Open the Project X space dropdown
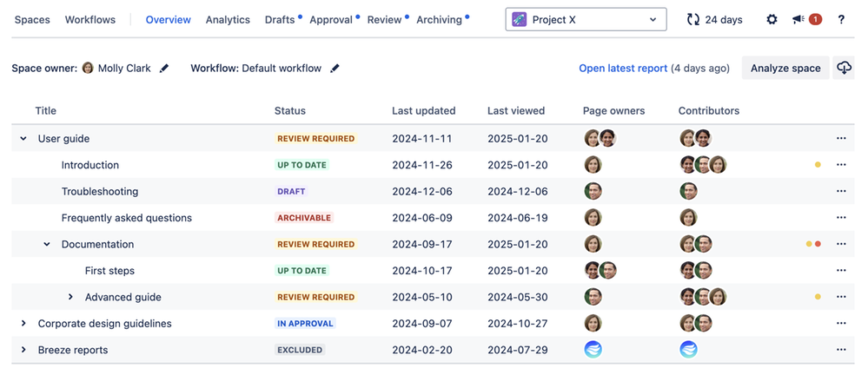 click(586, 19)
